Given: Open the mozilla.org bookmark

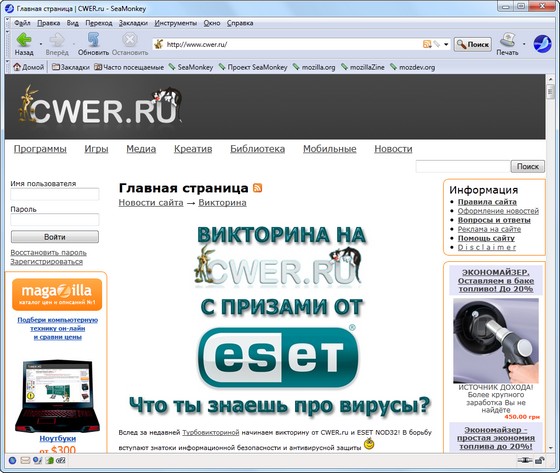Looking at the screenshot, I should coord(314,67).
